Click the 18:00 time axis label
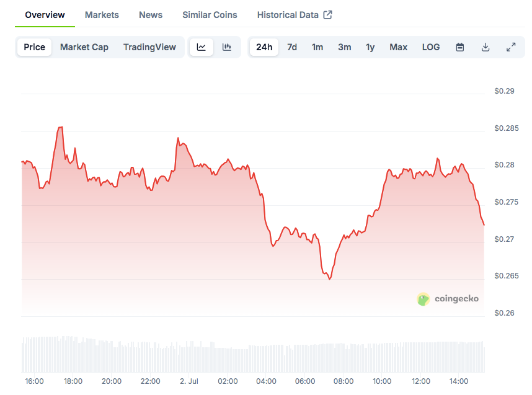Viewport: 532px width, 395px height. tap(73, 381)
